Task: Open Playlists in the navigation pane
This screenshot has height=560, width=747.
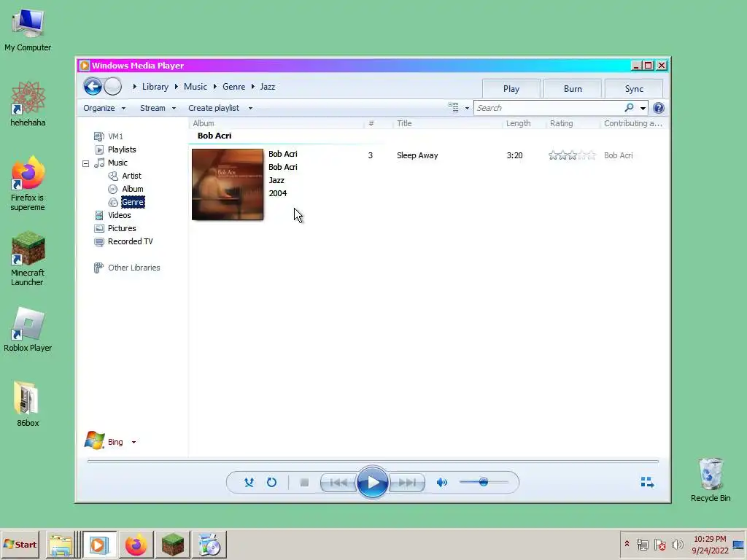Action: 122,149
